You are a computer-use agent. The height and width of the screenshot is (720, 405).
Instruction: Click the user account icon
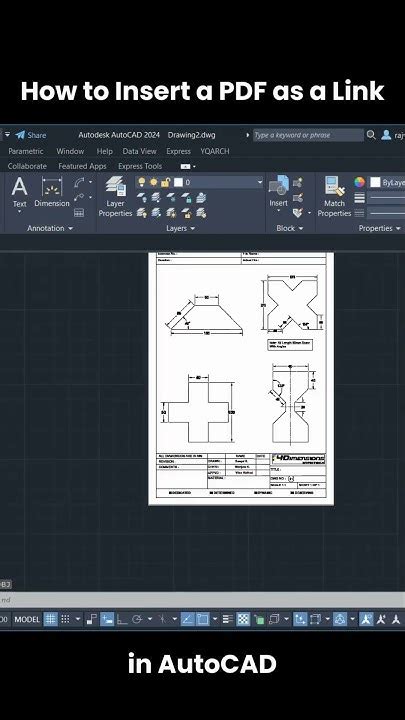click(x=386, y=135)
